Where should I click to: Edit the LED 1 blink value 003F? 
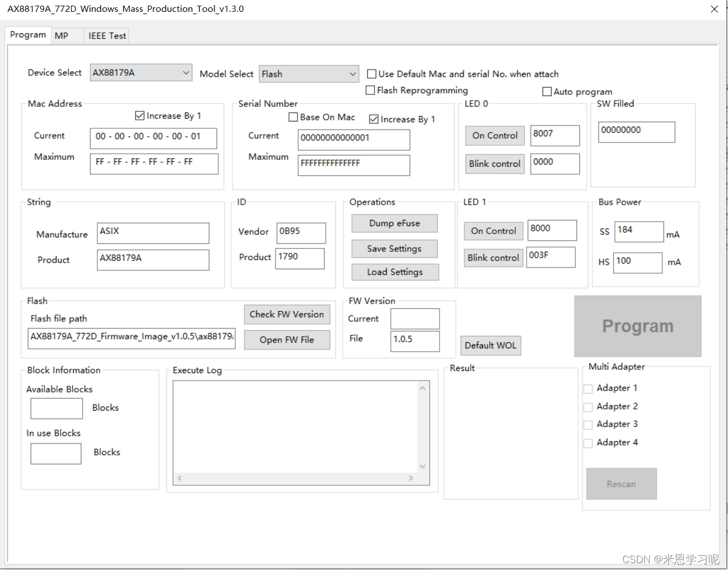click(x=551, y=257)
